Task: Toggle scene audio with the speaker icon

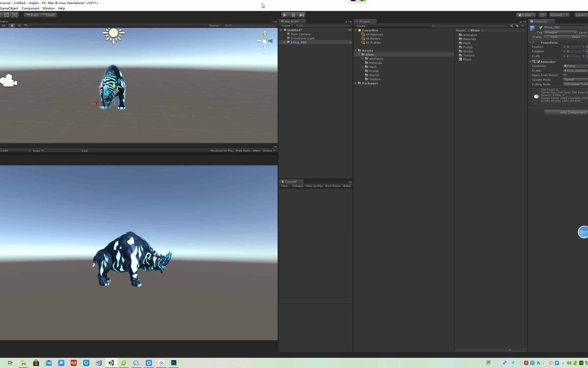Action: tap(19, 26)
